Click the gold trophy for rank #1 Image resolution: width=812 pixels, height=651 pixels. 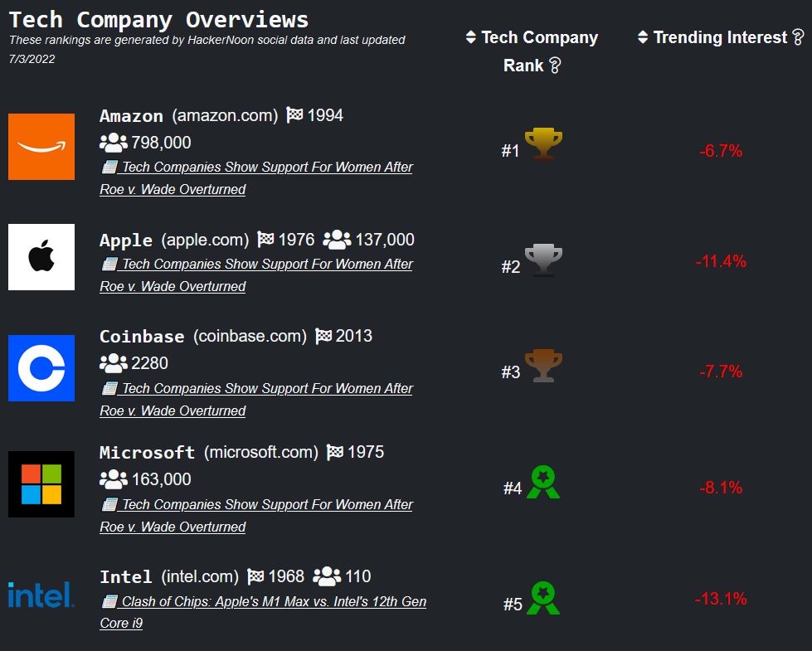click(543, 144)
